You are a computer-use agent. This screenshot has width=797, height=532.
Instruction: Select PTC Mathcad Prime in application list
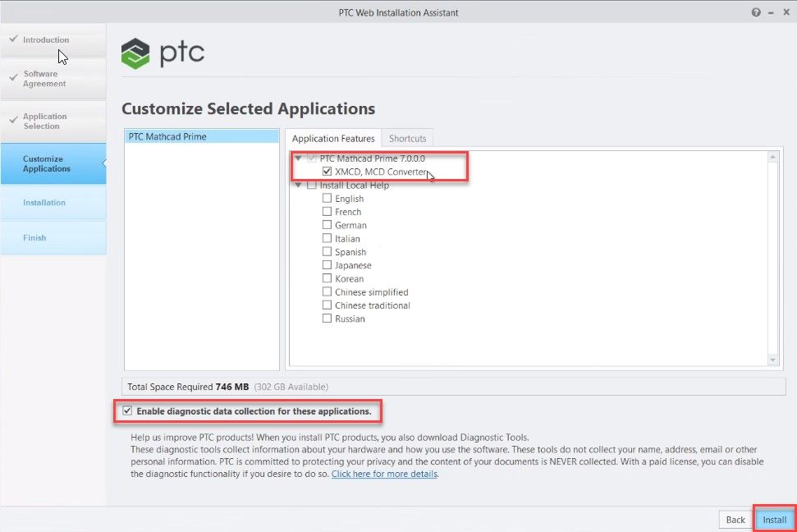[202, 136]
